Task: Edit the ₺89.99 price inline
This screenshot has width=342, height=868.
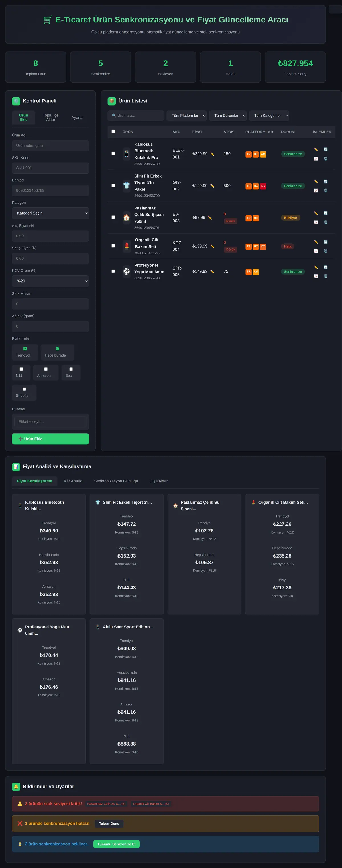Action: pyautogui.click(x=210, y=218)
